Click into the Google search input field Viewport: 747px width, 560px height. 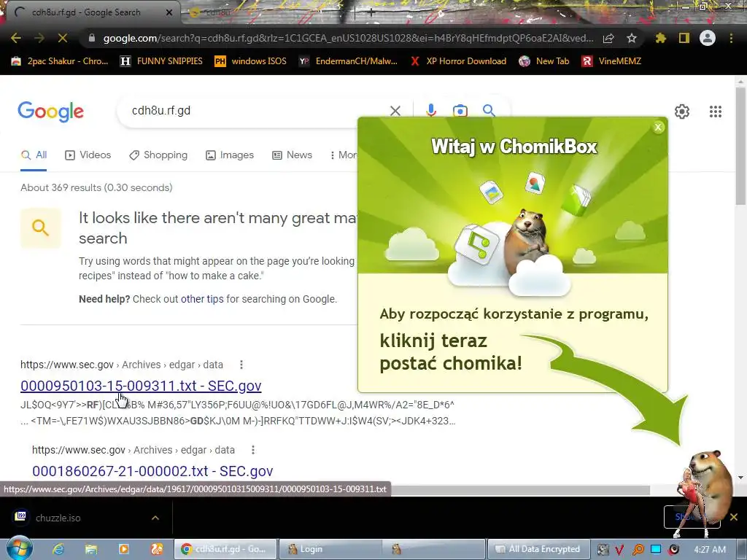258,111
